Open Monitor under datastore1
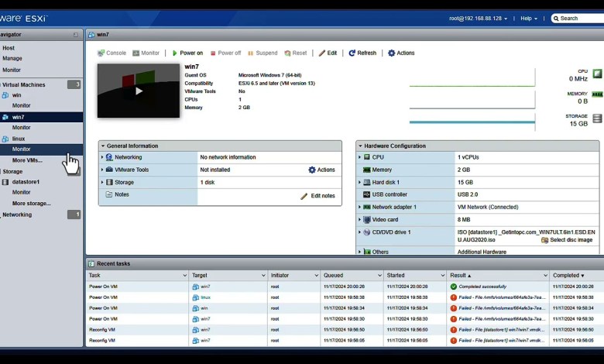604x364 pixels. pos(21,192)
